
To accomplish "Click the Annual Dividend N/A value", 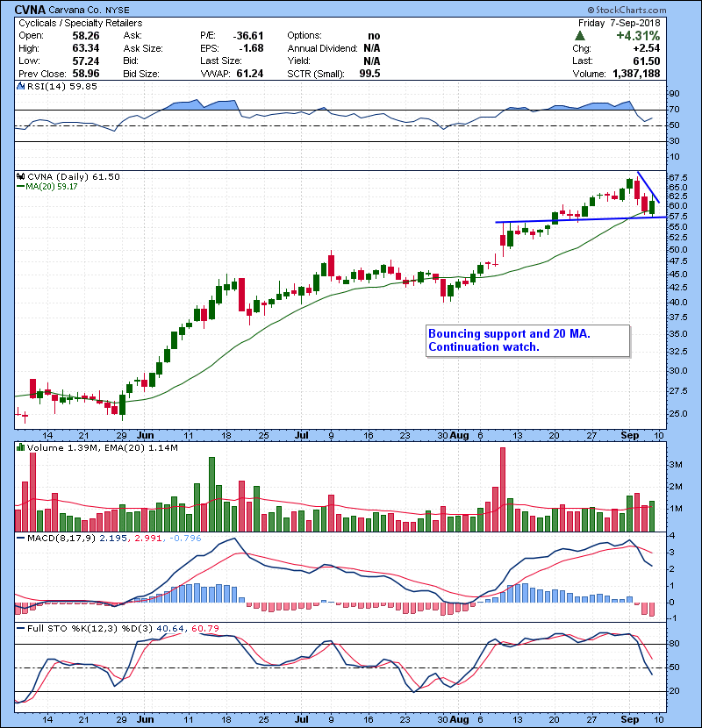I will point(372,48).
